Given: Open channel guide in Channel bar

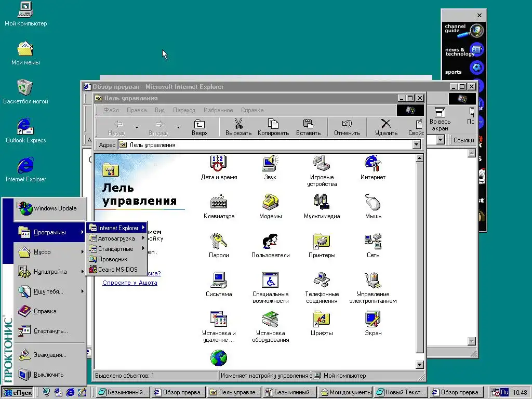Looking at the screenshot, I should [x=464, y=30].
